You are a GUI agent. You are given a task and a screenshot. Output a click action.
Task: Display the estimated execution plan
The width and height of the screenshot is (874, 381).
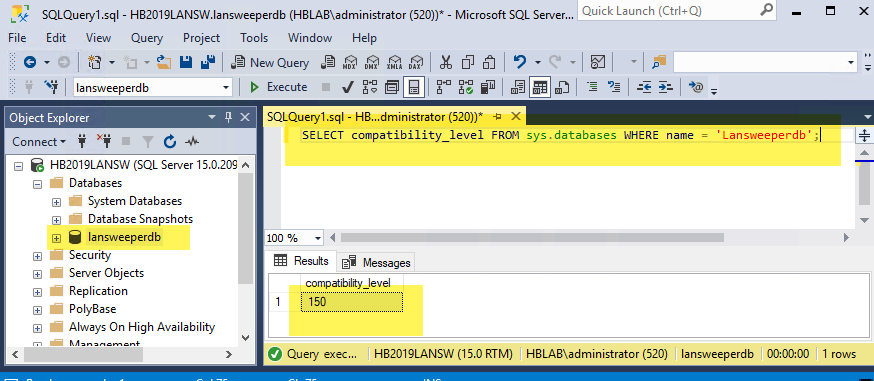370,87
